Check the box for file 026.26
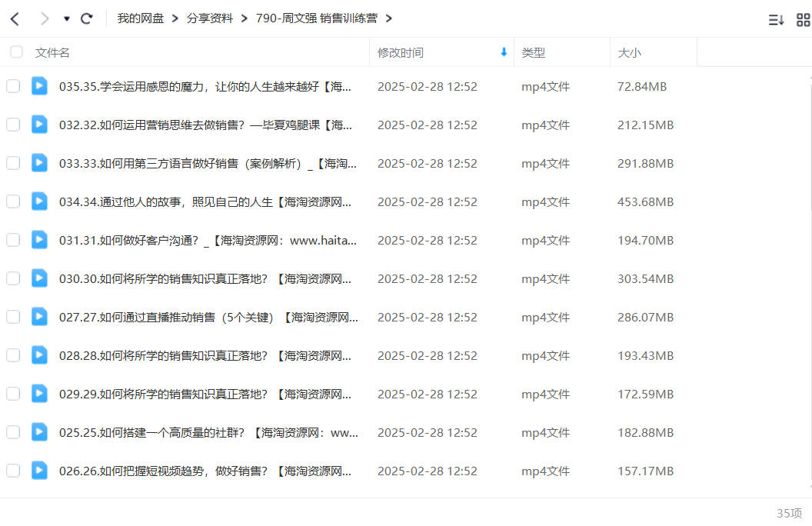The height and width of the screenshot is (526, 812). [13, 471]
